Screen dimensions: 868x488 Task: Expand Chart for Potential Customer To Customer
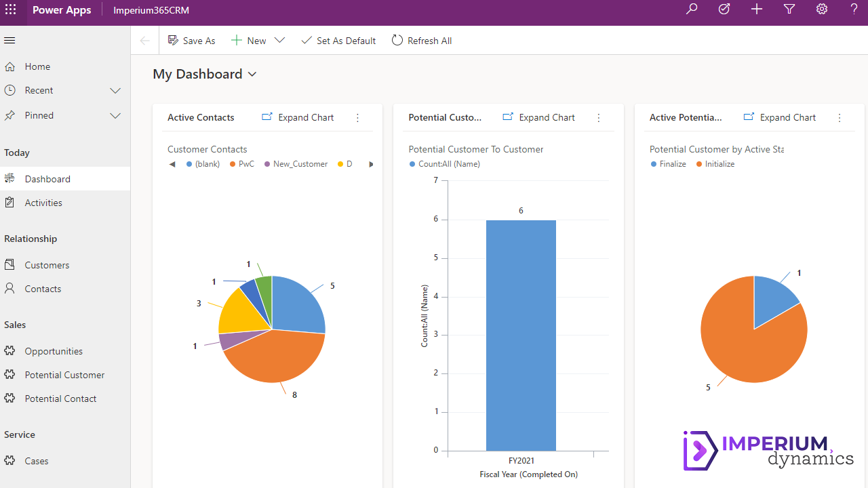(538, 117)
